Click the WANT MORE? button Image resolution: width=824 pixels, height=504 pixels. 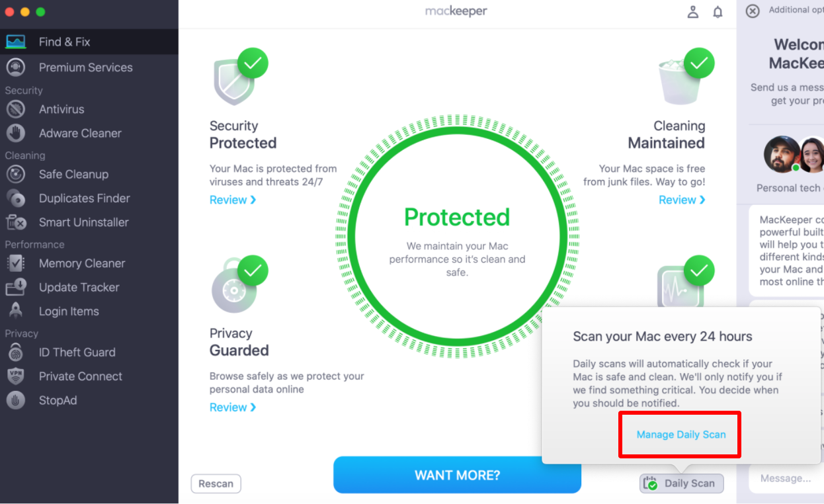[x=457, y=475]
